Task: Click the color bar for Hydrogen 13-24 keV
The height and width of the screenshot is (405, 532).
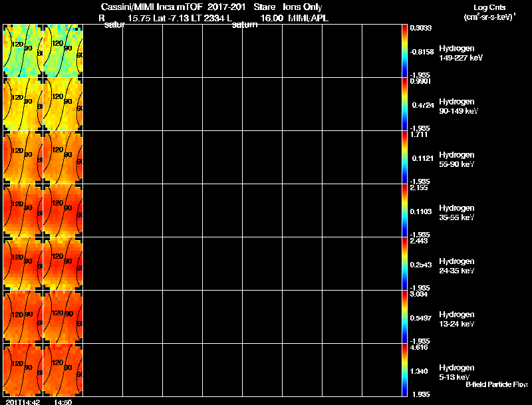Action: coord(404,317)
